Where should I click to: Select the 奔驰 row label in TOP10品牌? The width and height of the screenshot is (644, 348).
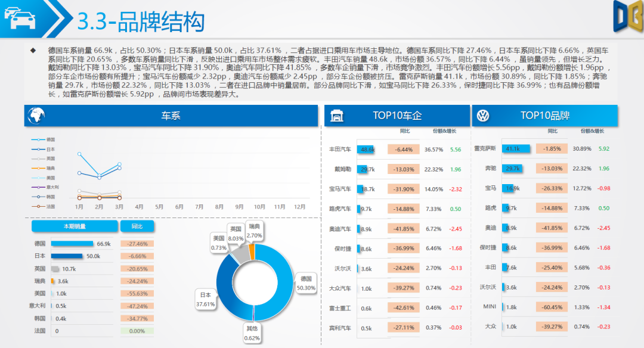(490, 168)
